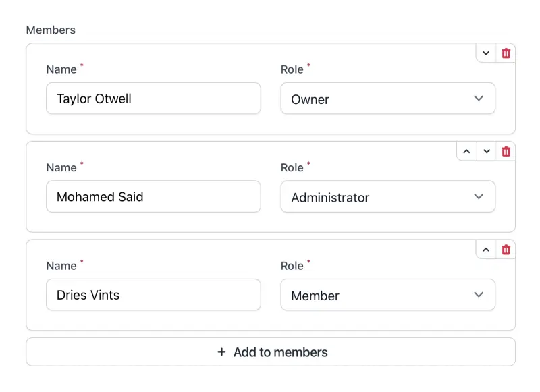
Task: Click the chevron of the Member select
Action: [x=479, y=295]
